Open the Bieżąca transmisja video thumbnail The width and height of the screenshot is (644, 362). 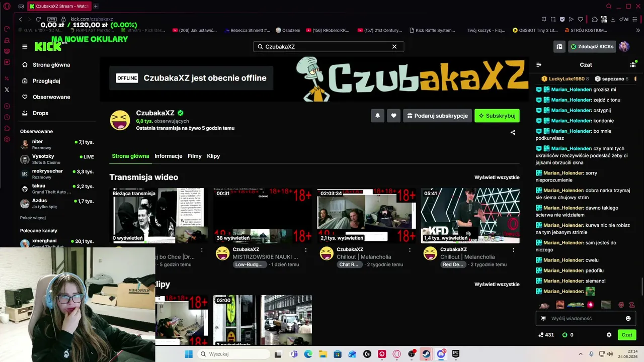tap(159, 216)
